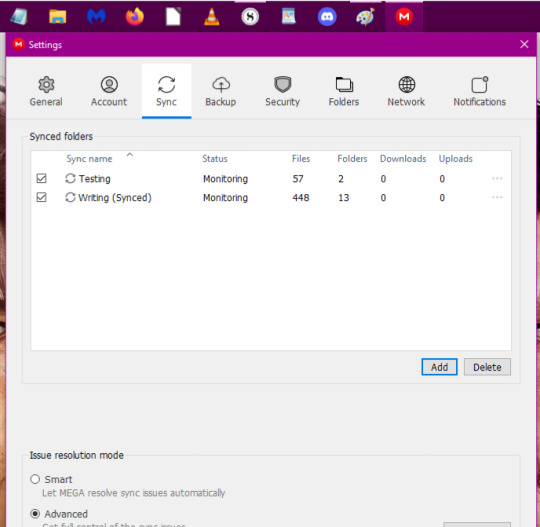
Task: Click Monitoring status of Testing row
Action: [225, 179]
